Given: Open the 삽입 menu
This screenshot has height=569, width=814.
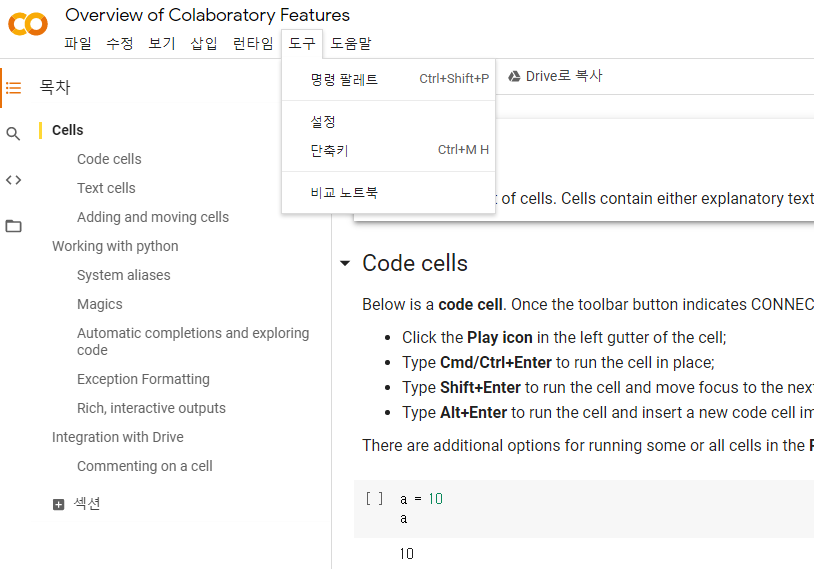Looking at the screenshot, I should click(204, 44).
